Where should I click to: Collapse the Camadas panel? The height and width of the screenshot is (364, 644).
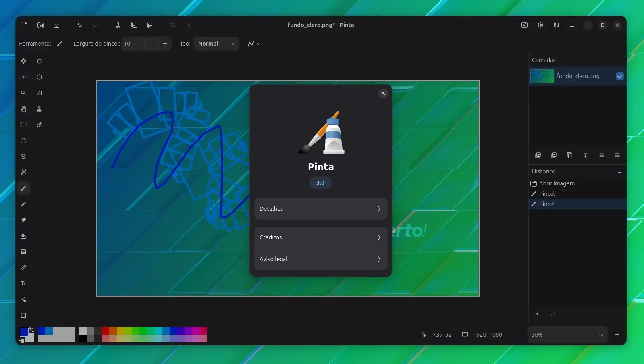tap(619, 60)
